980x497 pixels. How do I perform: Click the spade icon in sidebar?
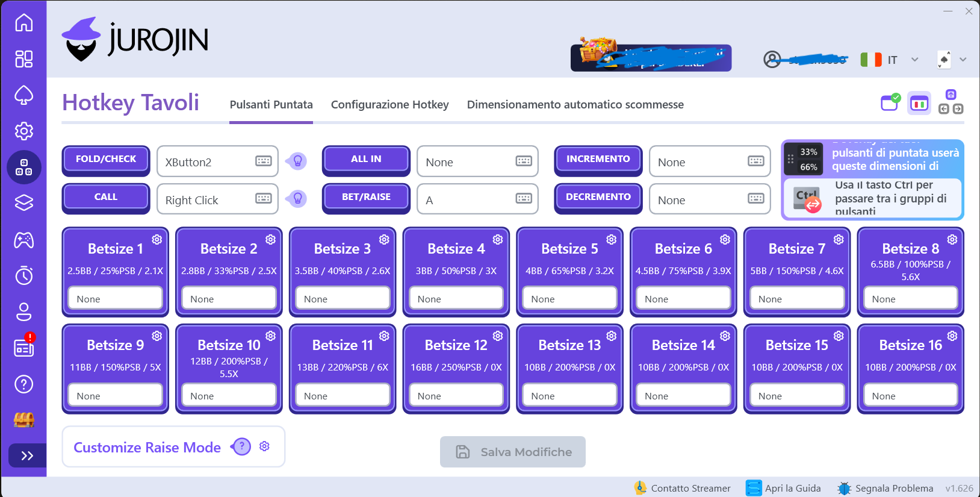click(x=24, y=95)
